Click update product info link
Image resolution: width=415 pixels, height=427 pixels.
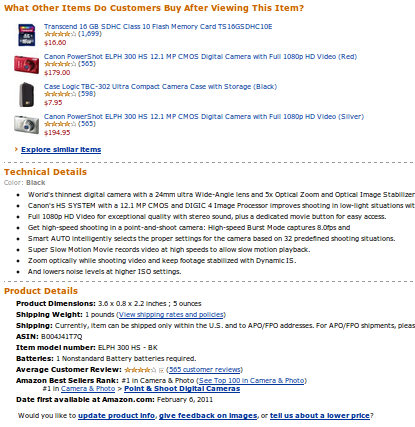[x=116, y=416]
